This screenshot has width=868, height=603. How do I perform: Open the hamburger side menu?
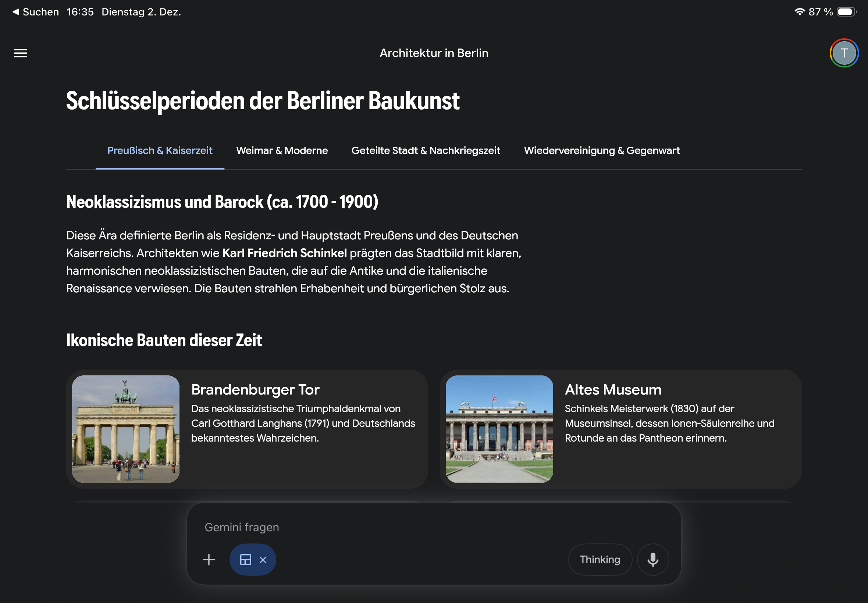(x=20, y=53)
